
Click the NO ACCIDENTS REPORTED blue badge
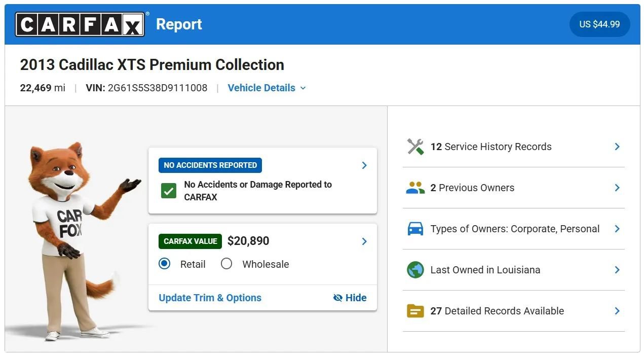(x=210, y=165)
